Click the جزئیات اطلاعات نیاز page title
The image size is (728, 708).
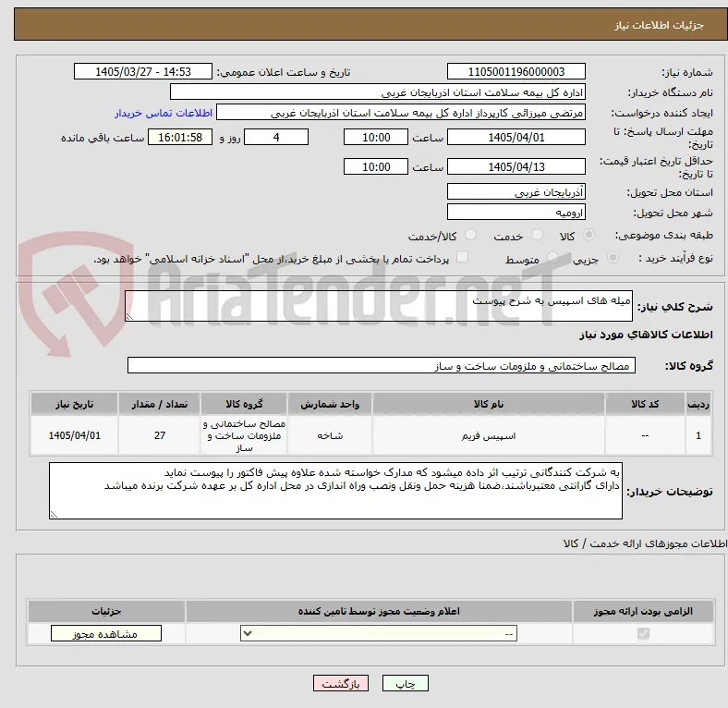[660, 25]
